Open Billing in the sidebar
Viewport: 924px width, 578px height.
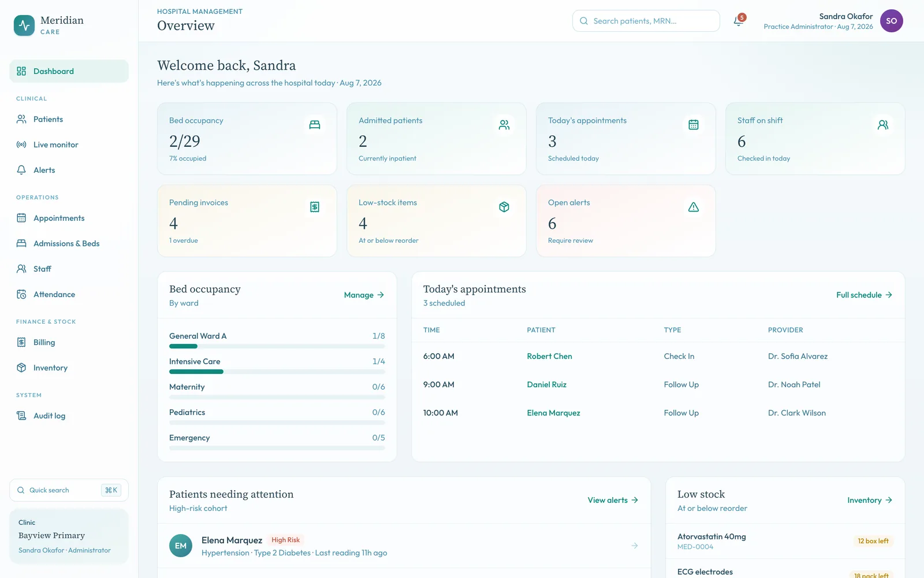point(69,342)
